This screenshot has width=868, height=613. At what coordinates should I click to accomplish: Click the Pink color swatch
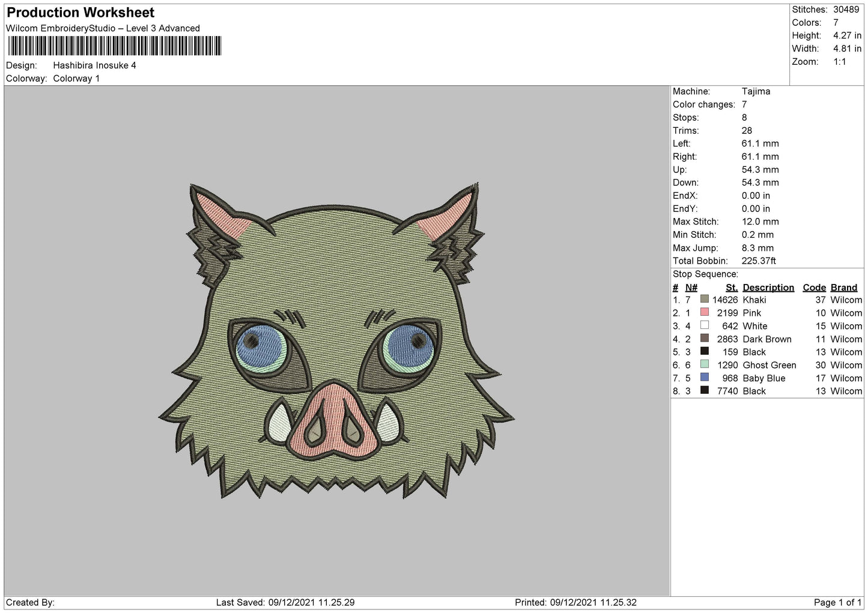tap(704, 312)
